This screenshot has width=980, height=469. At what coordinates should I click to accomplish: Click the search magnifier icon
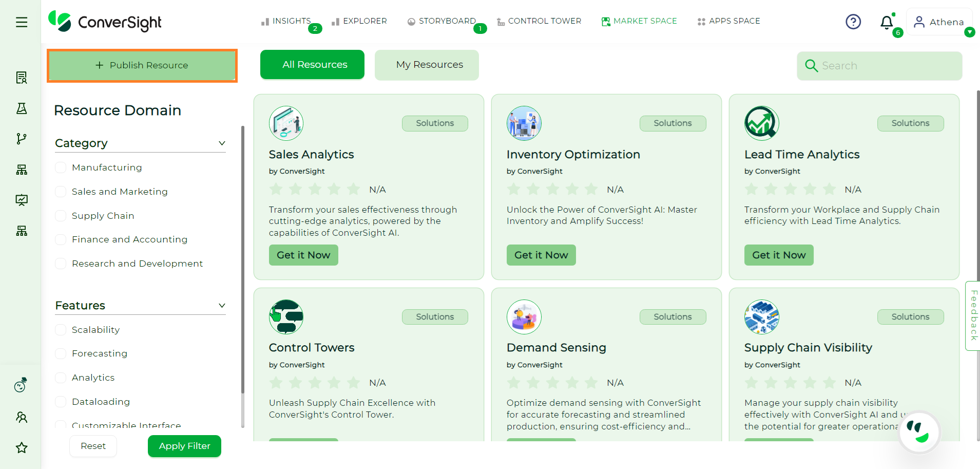click(x=811, y=66)
